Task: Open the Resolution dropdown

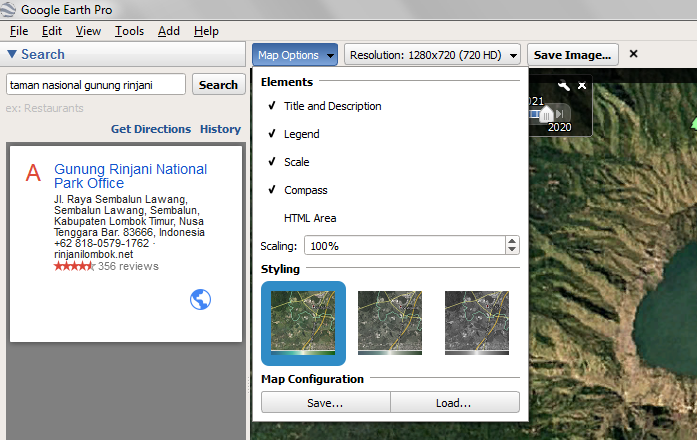Action: click(x=433, y=55)
